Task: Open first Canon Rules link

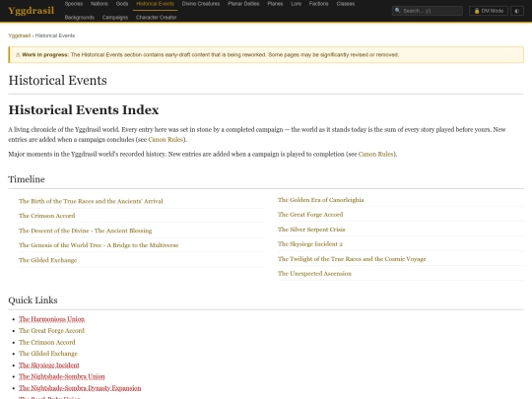Action: [166, 140]
